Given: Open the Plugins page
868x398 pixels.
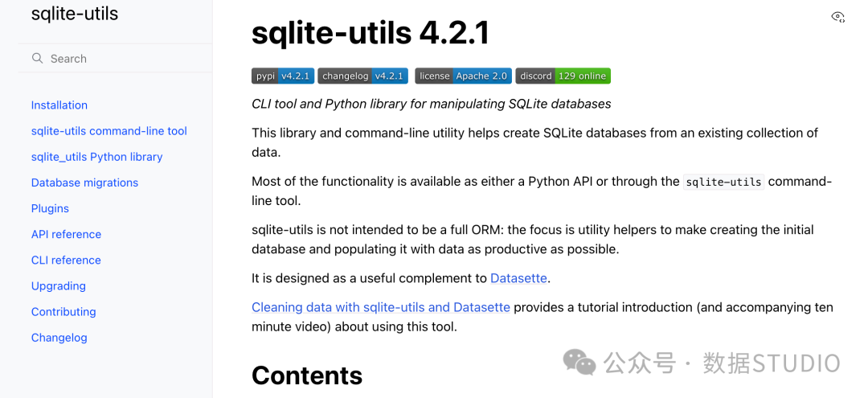Looking at the screenshot, I should (x=50, y=209).
